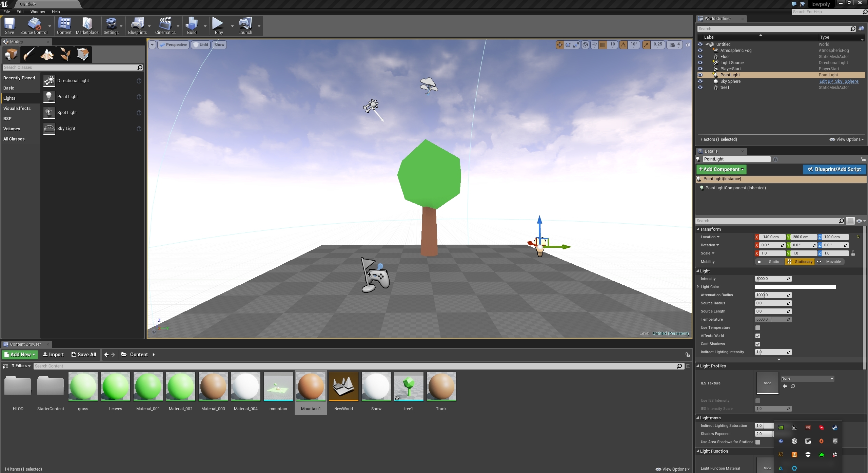Click the Blueprint/Add Script button
Viewport: 868px width, 473px height.
(834, 169)
